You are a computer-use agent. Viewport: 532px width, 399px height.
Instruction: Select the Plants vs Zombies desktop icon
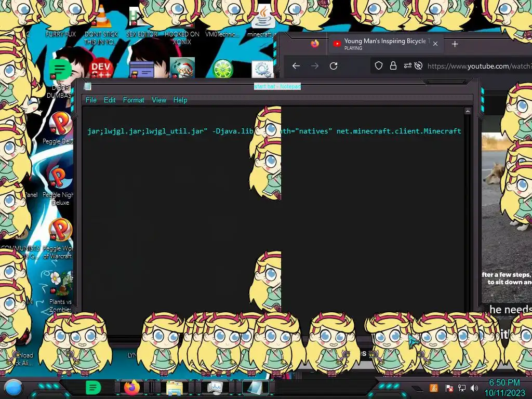62,283
